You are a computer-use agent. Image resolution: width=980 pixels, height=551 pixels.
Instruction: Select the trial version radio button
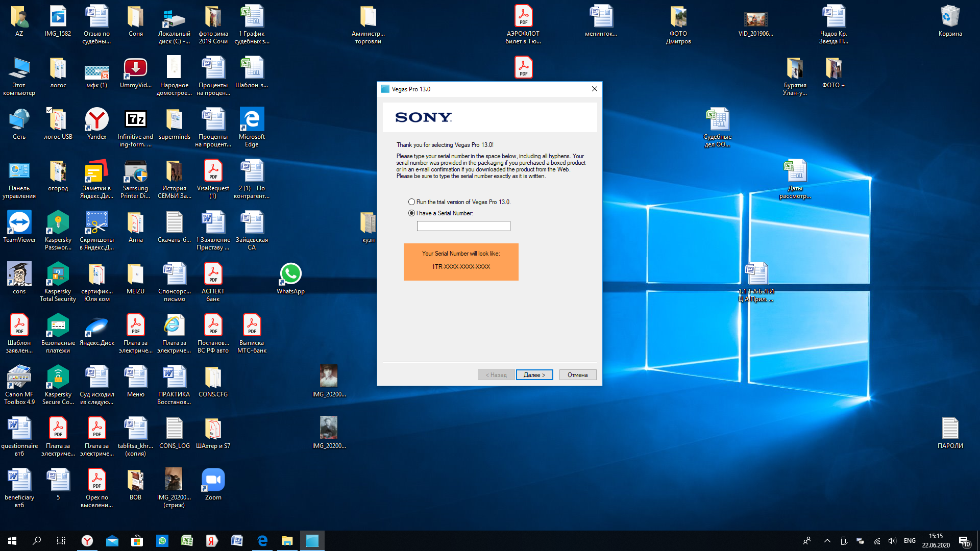click(411, 202)
